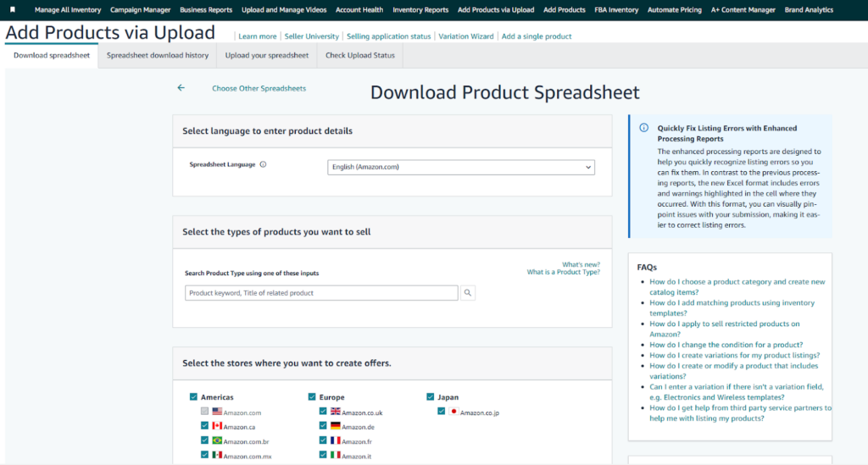This screenshot has height=465, width=868.
Task: Click the search magnifier button for product type
Action: point(468,293)
